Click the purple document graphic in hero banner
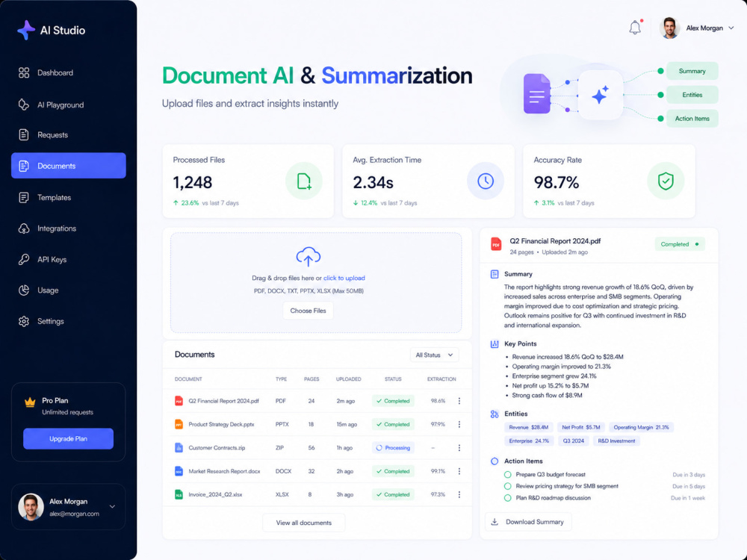This screenshot has height=560, width=747. [x=537, y=94]
